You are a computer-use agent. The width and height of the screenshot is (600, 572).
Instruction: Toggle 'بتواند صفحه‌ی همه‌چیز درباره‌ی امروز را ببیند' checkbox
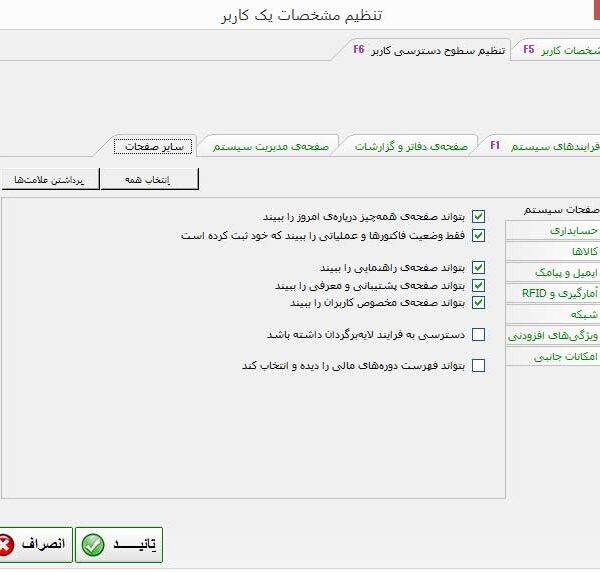tap(478, 217)
